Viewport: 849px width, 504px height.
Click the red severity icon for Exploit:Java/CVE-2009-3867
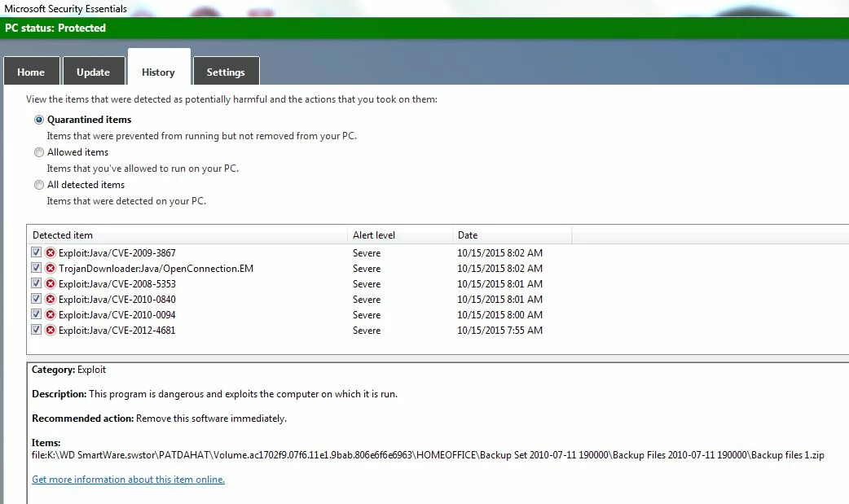click(51, 252)
